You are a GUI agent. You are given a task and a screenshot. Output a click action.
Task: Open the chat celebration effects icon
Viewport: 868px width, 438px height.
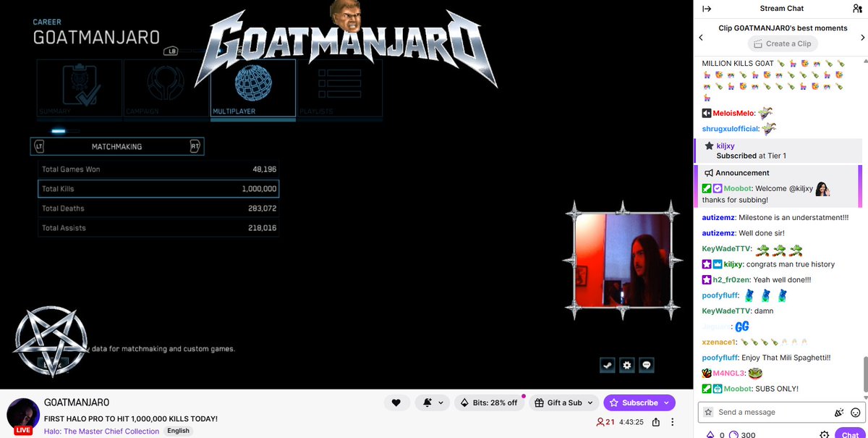click(x=839, y=412)
